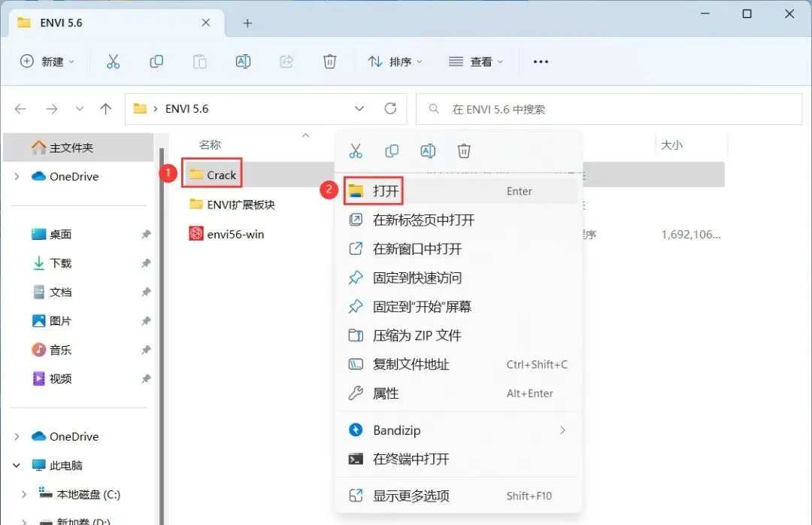Select 此电脑 in the sidebar

(57, 466)
